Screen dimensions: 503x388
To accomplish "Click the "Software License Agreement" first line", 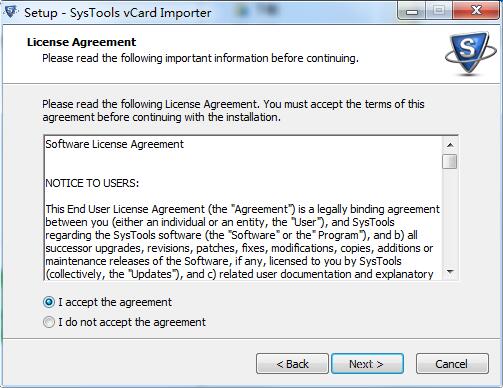I will (x=114, y=144).
